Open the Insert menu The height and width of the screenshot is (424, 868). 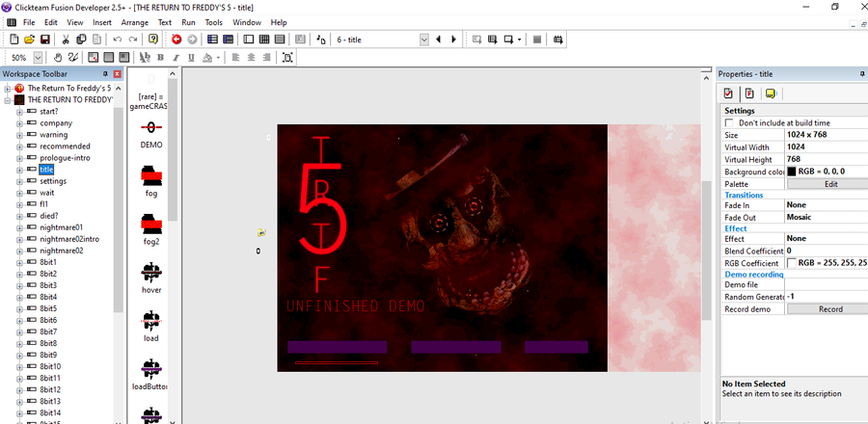[x=102, y=23]
